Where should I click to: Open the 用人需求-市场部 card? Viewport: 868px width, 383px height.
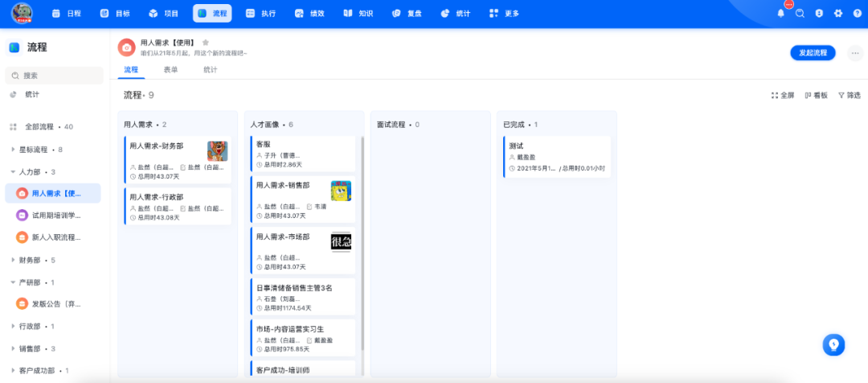[x=303, y=250]
